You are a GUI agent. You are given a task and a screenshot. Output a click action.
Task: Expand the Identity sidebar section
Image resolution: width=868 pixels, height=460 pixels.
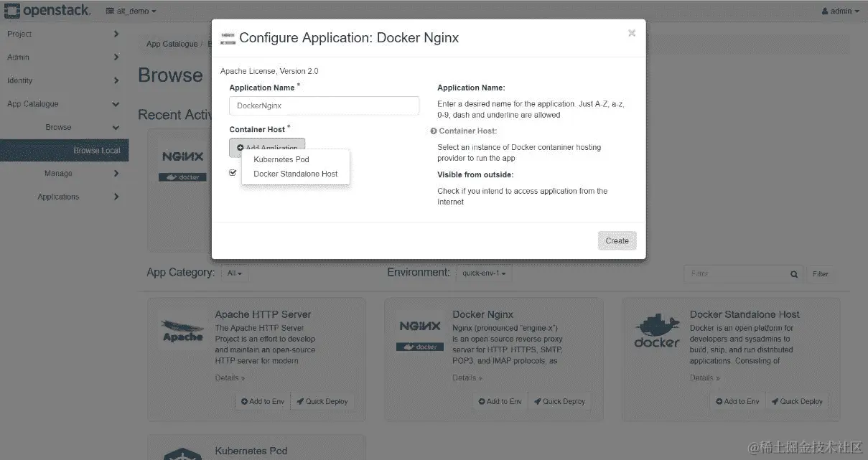pos(65,80)
